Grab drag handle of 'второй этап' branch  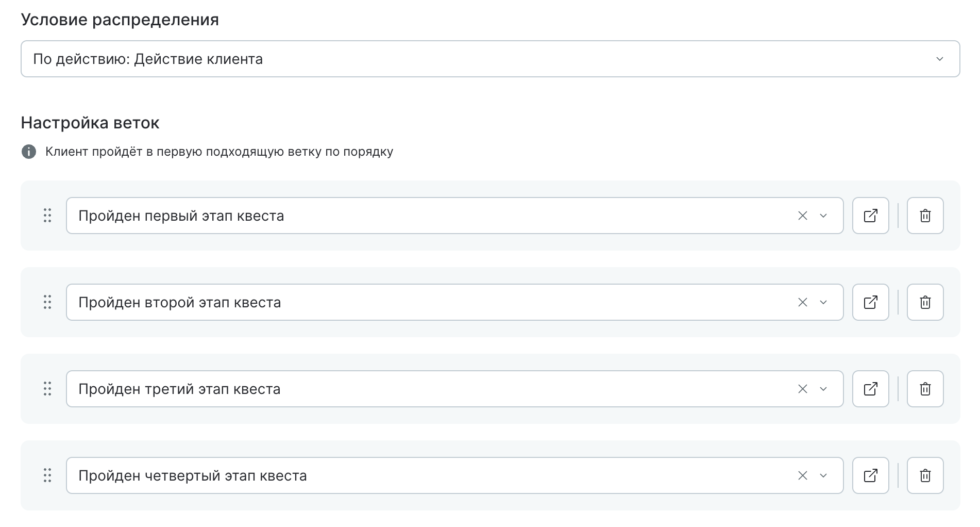47,302
